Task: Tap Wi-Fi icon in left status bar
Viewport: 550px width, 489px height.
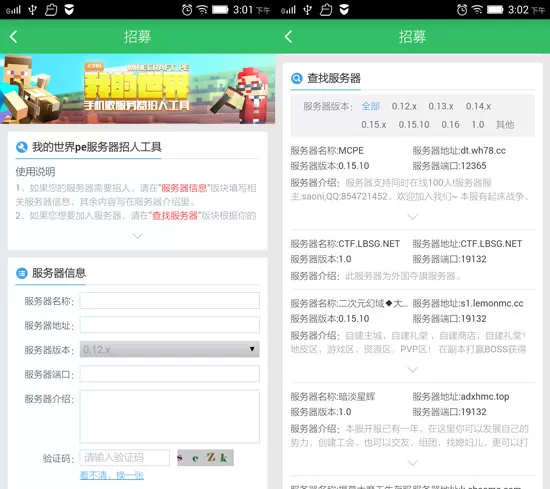Action: click(202, 10)
